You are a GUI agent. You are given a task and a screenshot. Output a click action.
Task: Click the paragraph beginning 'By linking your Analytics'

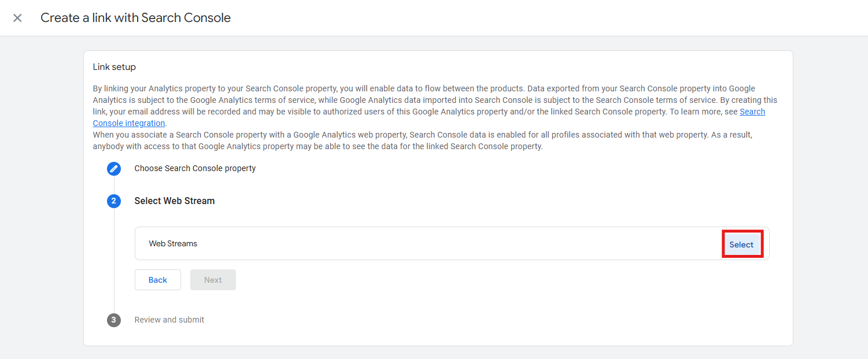tap(435, 106)
